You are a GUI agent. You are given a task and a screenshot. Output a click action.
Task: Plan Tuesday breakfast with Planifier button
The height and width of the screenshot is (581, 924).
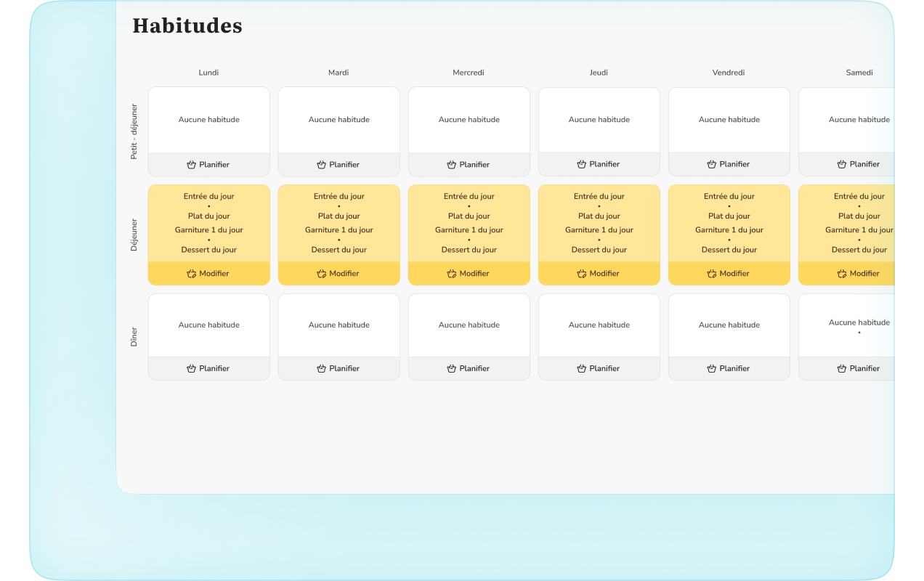coord(339,165)
